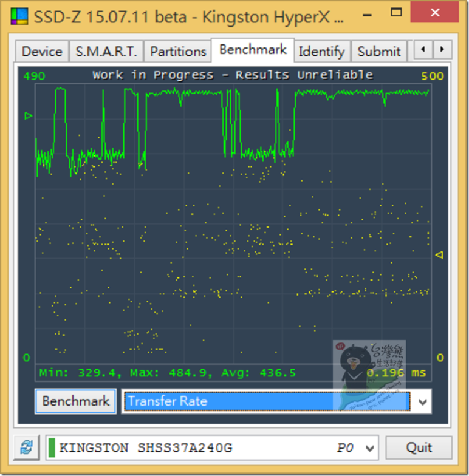Go to the Identify tab

[322, 51]
